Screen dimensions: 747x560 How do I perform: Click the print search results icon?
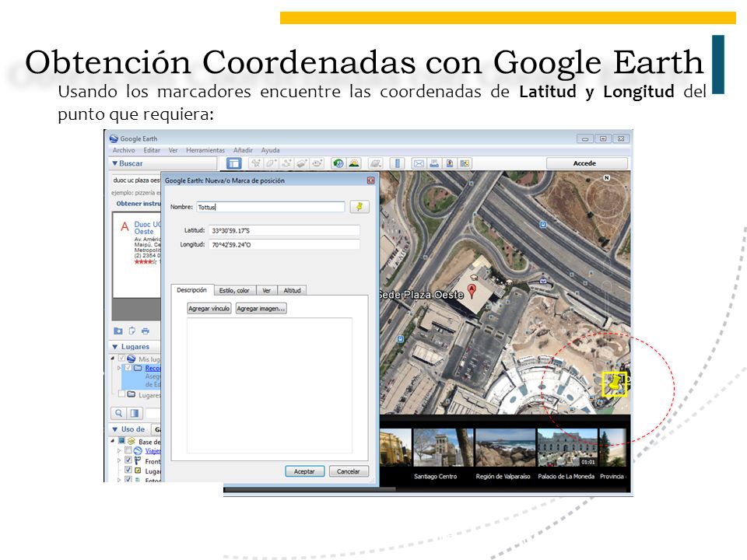[146, 331]
